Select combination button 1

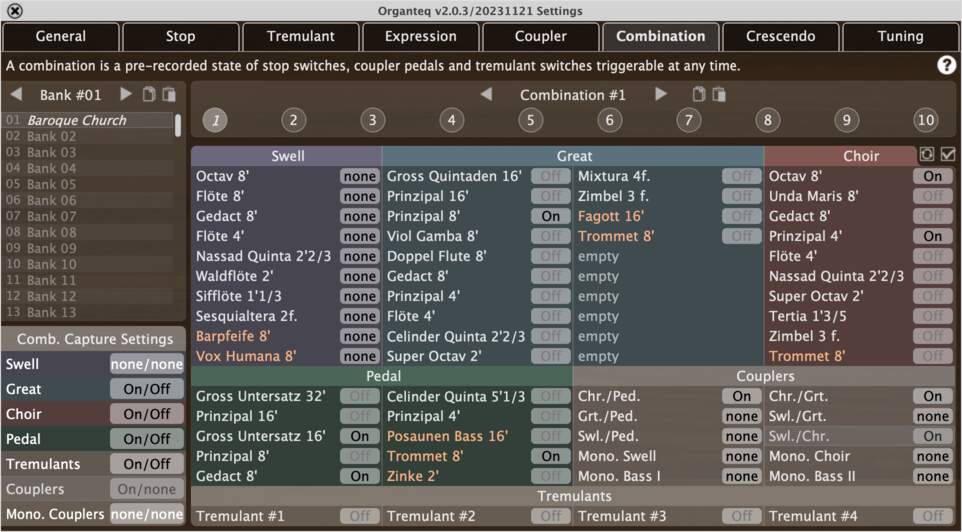click(x=215, y=120)
